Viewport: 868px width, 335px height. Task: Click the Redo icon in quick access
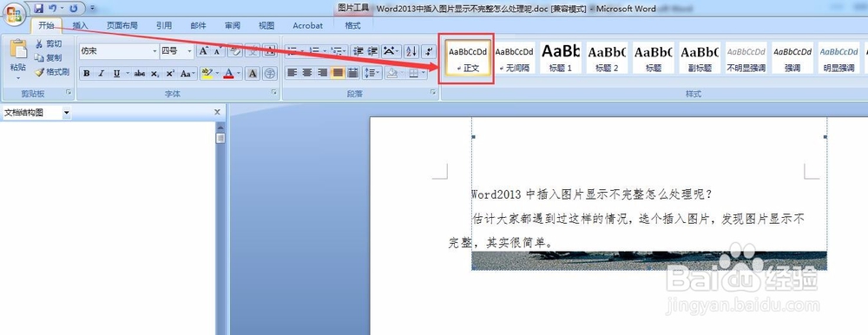click(73, 9)
